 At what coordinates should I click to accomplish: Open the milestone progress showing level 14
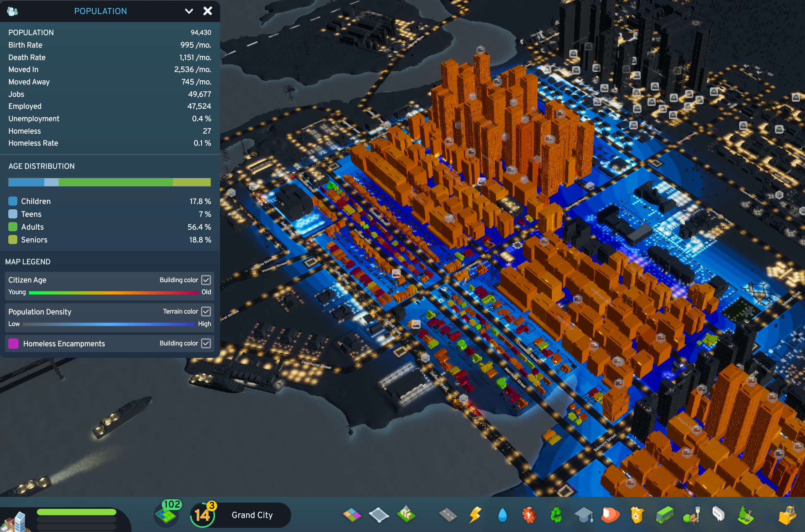pyautogui.click(x=201, y=515)
